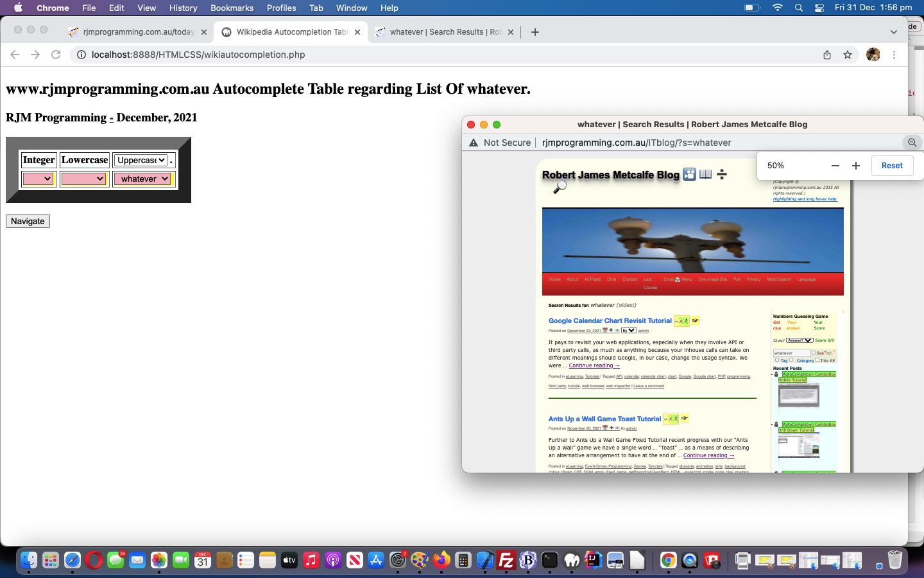924x578 pixels.
Task: Click the blog header lamp post image
Action: (692, 240)
